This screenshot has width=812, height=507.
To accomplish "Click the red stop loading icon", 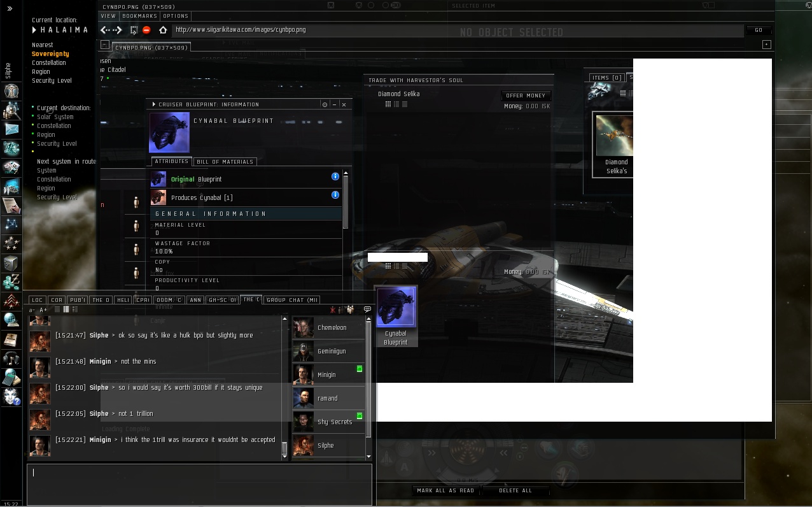I will (146, 30).
